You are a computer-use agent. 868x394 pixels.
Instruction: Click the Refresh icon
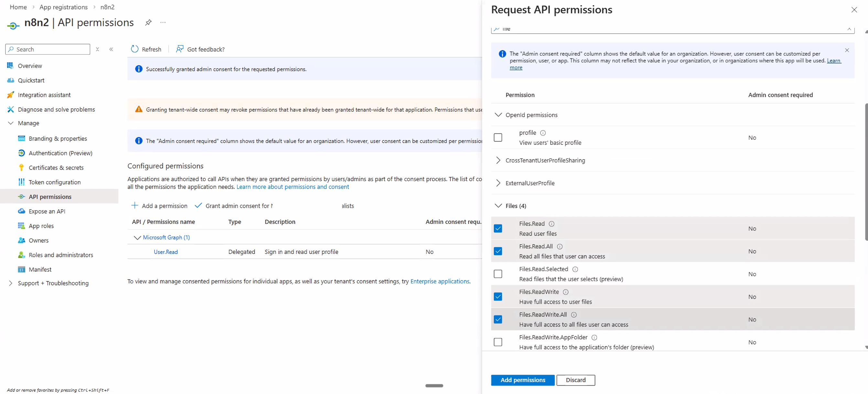(135, 49)
